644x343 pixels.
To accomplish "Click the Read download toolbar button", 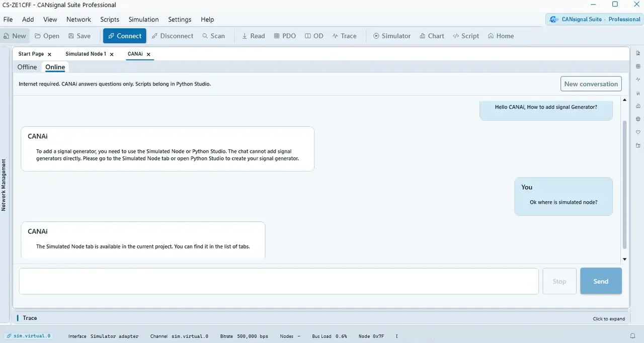I will pos(253,36).
